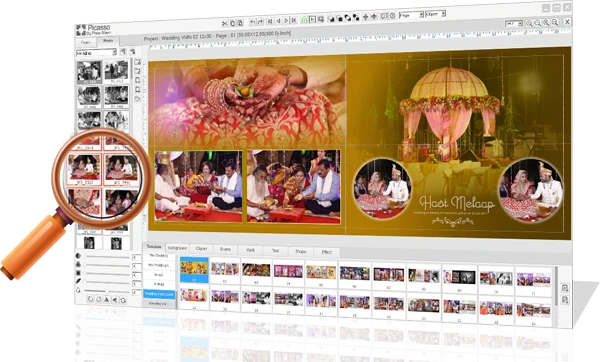
Task: Click the zoom in magnifier icon
Action: point(546,23)
